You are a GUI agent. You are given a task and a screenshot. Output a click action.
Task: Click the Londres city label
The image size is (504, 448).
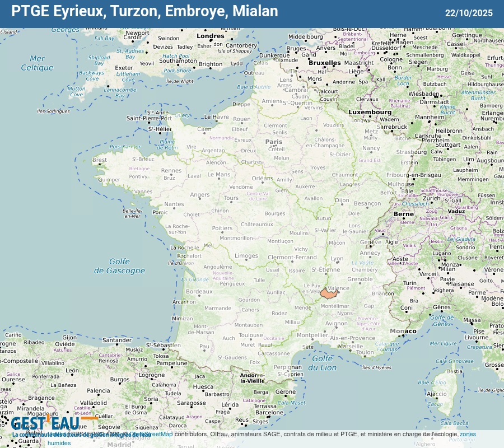pyautogui.click(x=211, y=36)
